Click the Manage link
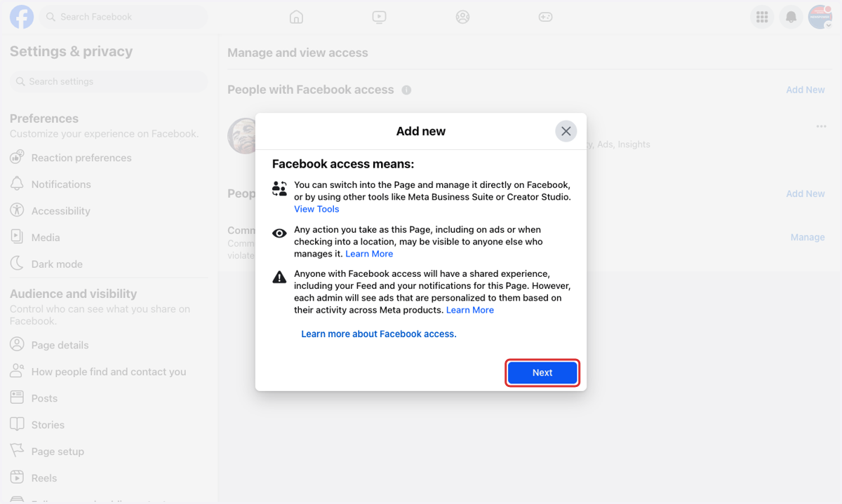 point(808,237)
